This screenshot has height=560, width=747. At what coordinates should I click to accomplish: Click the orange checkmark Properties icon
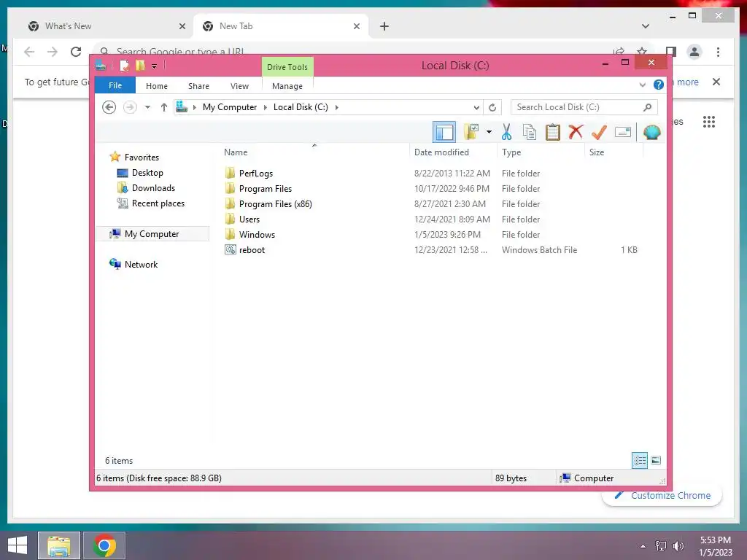[x=599, y=132]
